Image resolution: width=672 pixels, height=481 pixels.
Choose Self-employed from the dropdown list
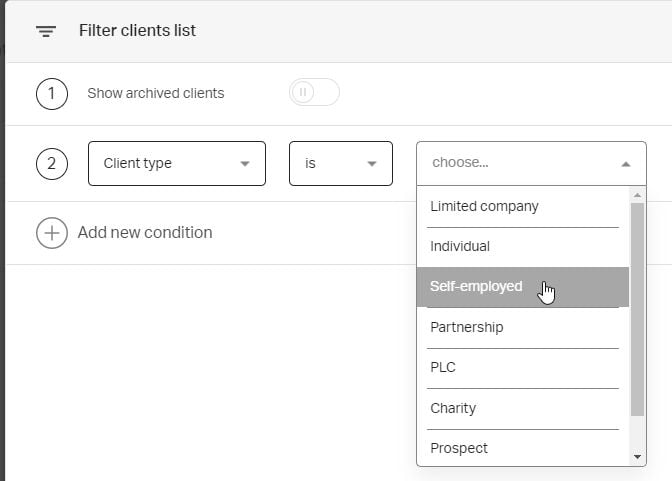(476, 287)
